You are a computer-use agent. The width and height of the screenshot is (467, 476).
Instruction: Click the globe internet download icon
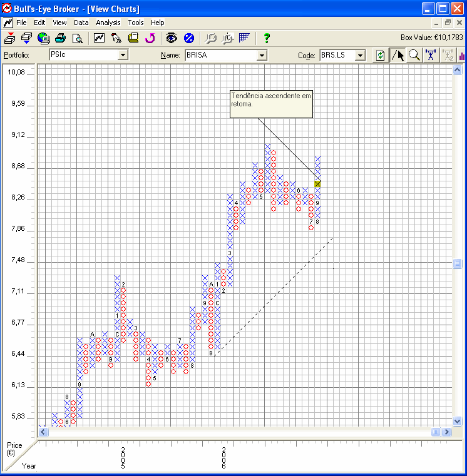43,38
